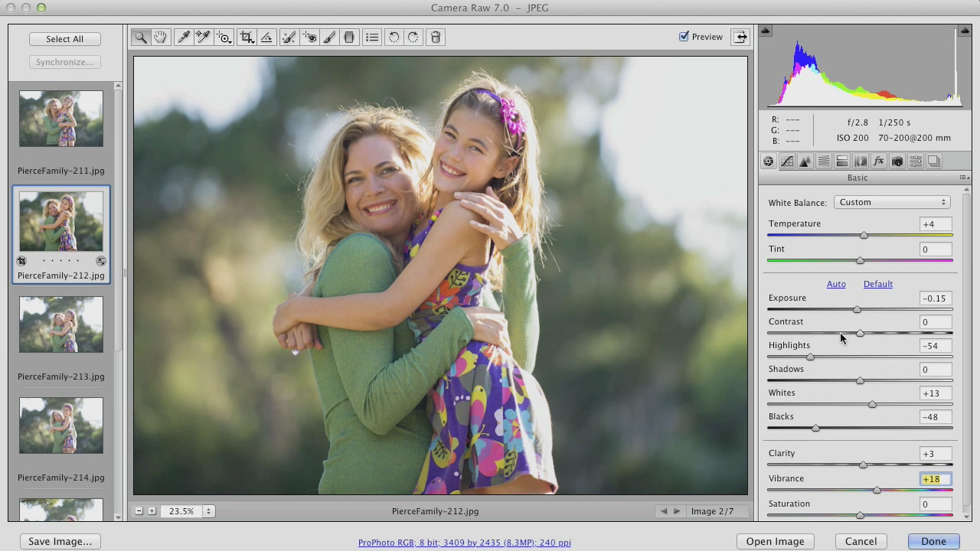
Task: Select the Zoom tool
Action: tap(141, 37)
